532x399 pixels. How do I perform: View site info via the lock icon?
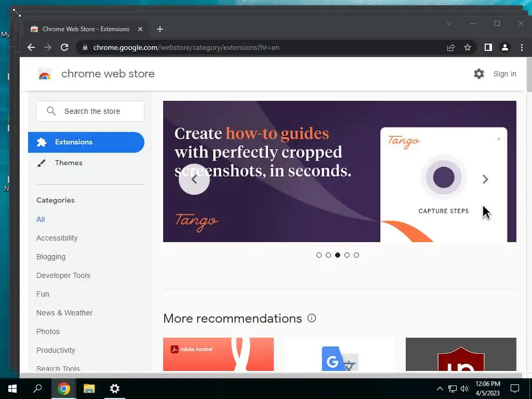[x=85, y=47]
